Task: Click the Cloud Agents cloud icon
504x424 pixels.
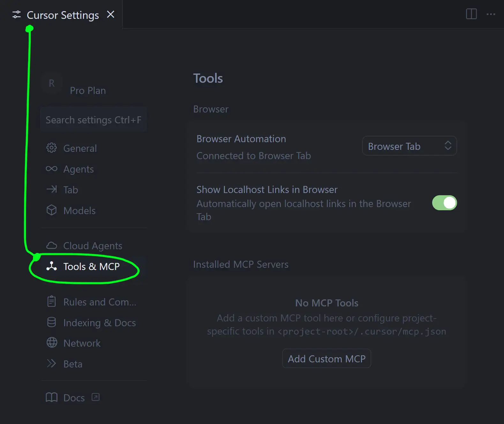Action: (x=51, y=245)
